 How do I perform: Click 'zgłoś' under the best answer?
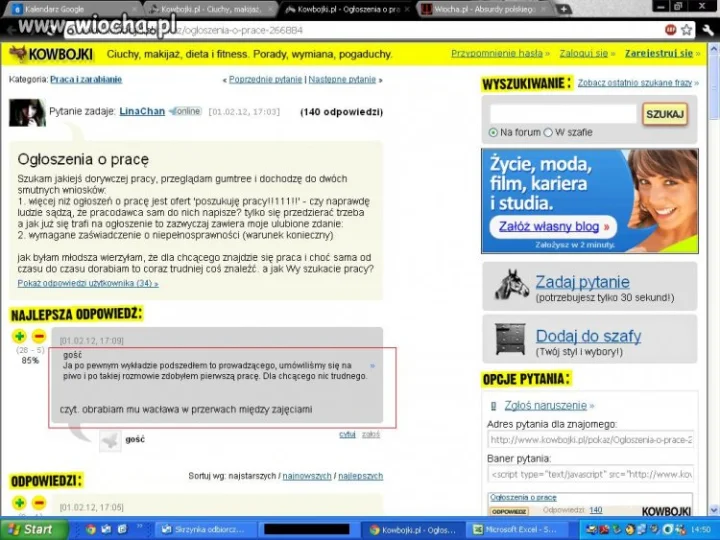371,434
